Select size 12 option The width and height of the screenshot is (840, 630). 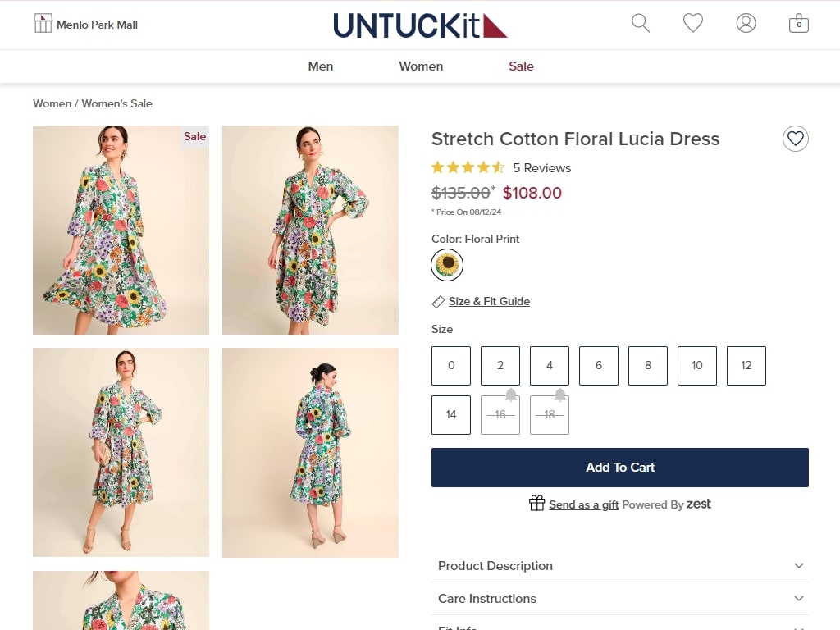746,366
